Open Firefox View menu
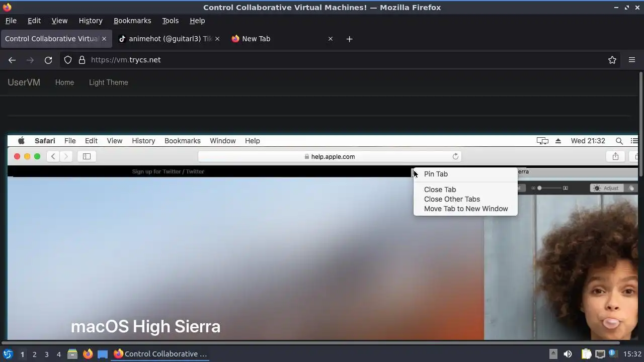The height and width of the screenshot is (362, 644). pos(59,21)
